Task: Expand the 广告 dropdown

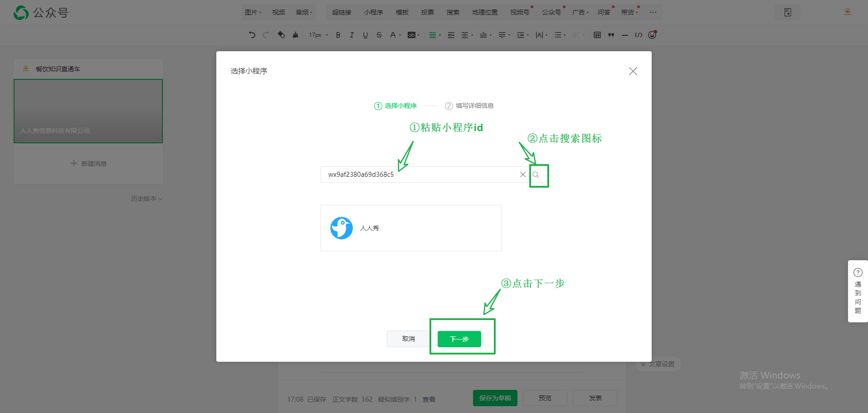Action: click(x=580, y=12)
